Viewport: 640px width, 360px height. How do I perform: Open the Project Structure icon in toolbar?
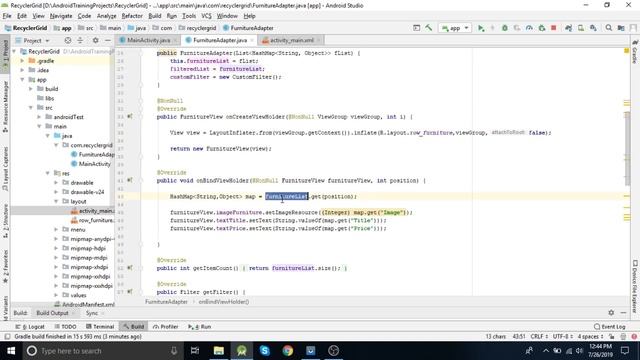pos(621,28)
